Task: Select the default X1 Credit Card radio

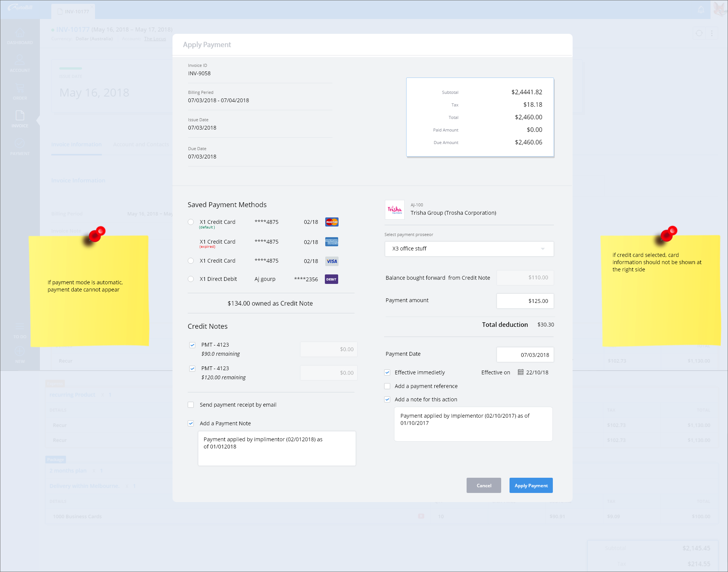Action: click(191, 222)
